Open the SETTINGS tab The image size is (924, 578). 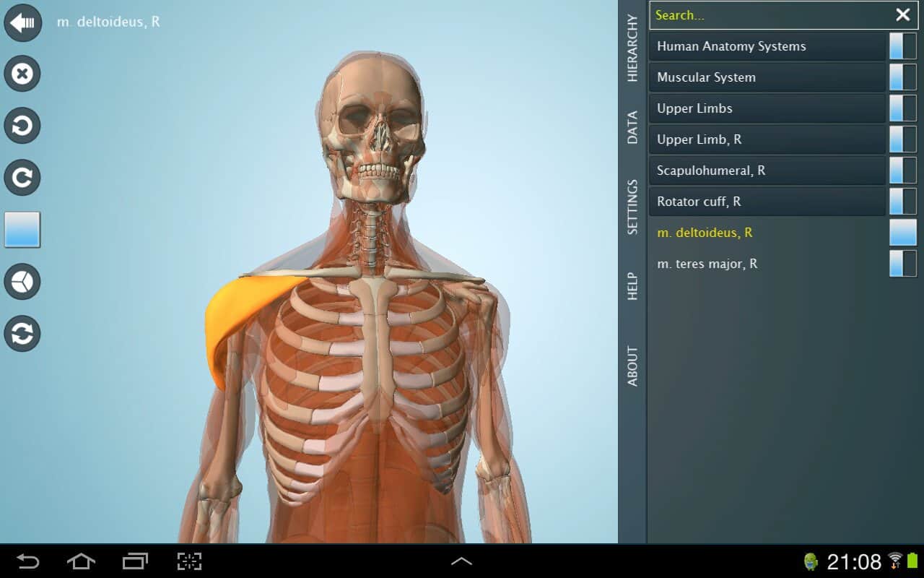point(632,207)
